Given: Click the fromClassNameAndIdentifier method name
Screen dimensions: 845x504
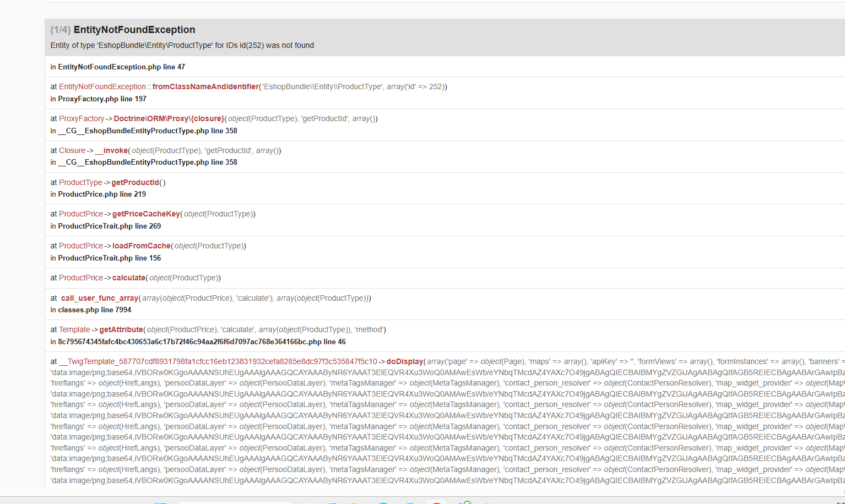Looking at the screenshot, I should (205, 86).
